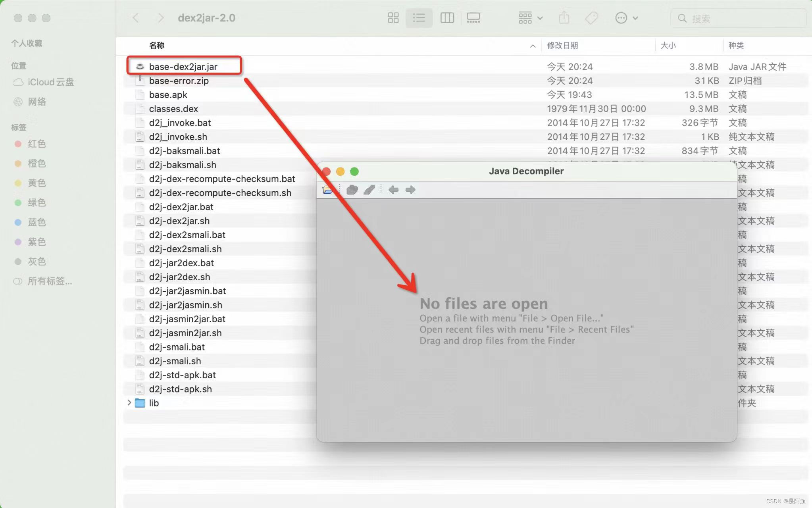This screenshot has width=812, height=508.
Task: Select base-dex2jar.jar file
Action: (x=183, y=67)
